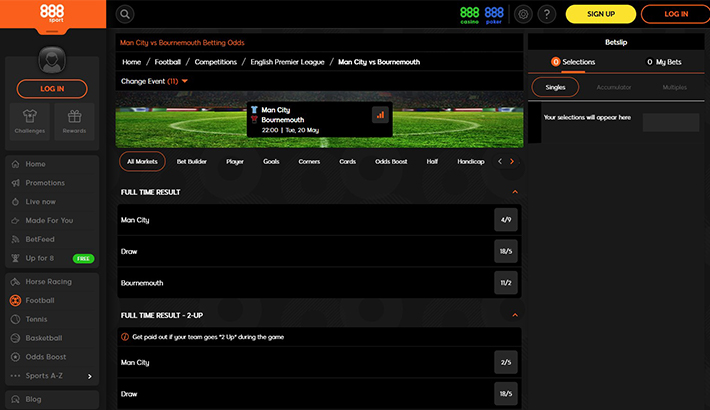This screenshot has height=410, width=710.
Task: Open the settings gear icon
Action: [523, 14]
